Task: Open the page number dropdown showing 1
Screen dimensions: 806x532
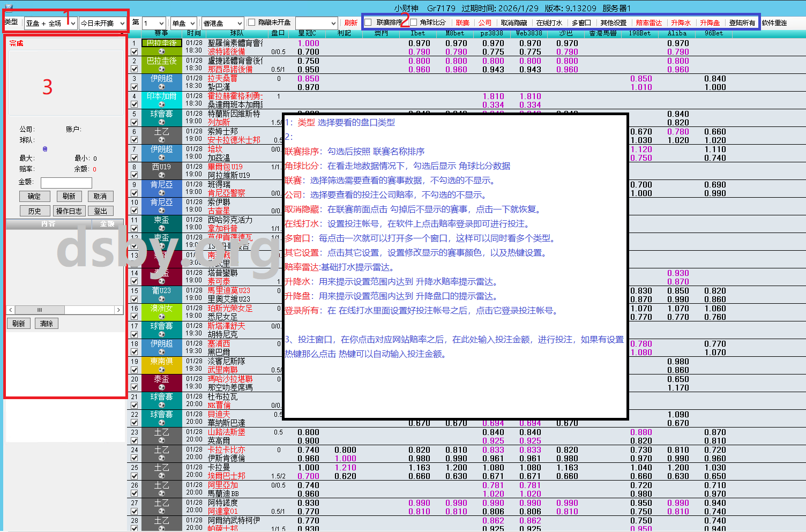Action: pyautogui.click(x=154, y=23)
